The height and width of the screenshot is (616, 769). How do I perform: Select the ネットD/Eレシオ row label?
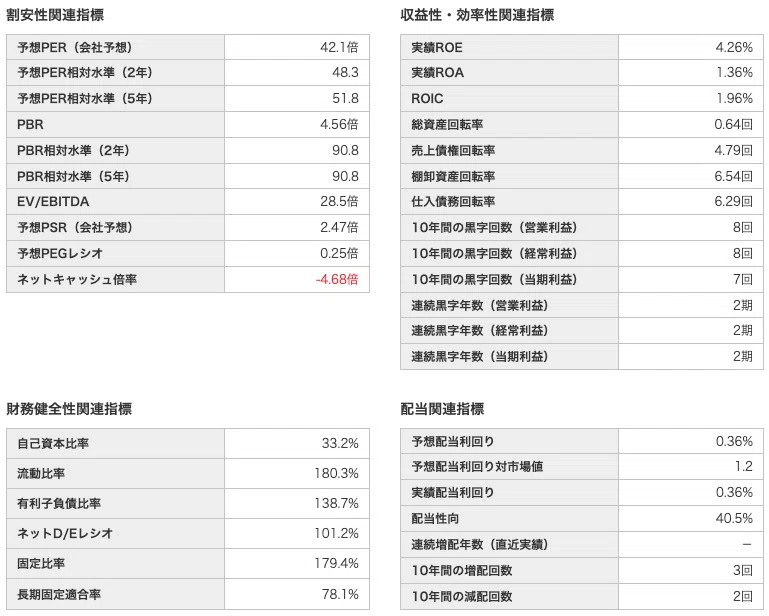pyautogui.click(x=65, y=533)
